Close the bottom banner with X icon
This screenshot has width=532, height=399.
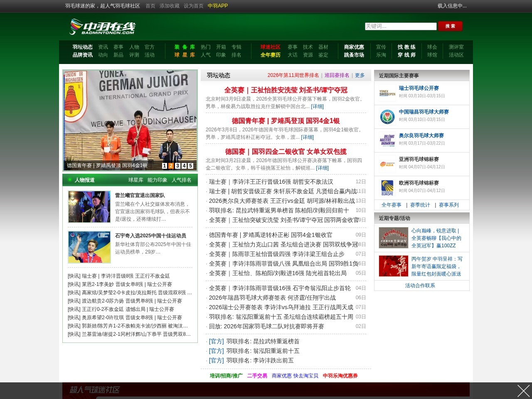click(523, 391)
